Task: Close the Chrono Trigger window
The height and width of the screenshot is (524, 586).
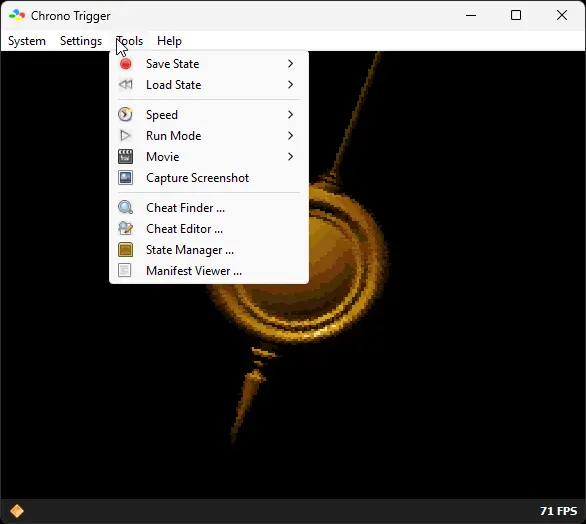Action: (x=562, y=15)
